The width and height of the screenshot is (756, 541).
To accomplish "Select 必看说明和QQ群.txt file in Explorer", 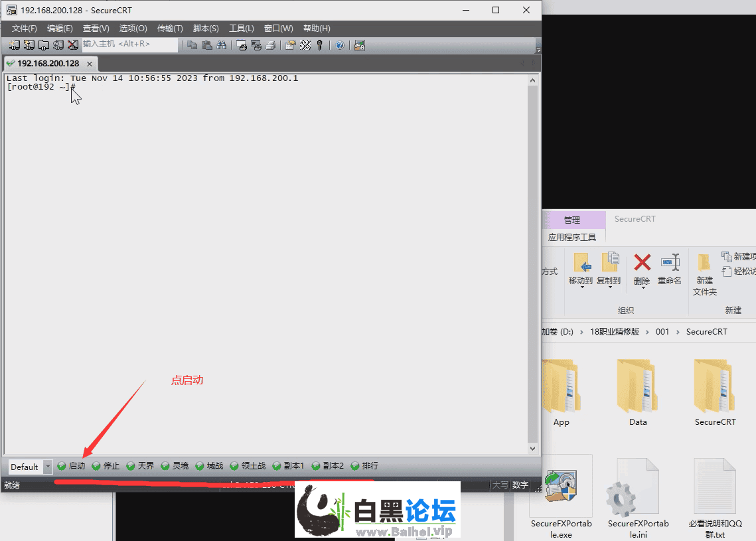I will coord(715,499).
